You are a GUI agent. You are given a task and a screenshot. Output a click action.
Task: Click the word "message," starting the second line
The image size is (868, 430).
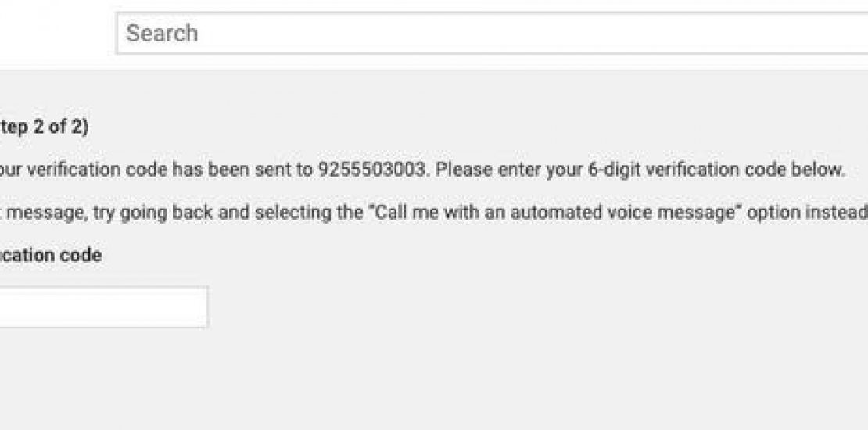click(x=30, y=213)
